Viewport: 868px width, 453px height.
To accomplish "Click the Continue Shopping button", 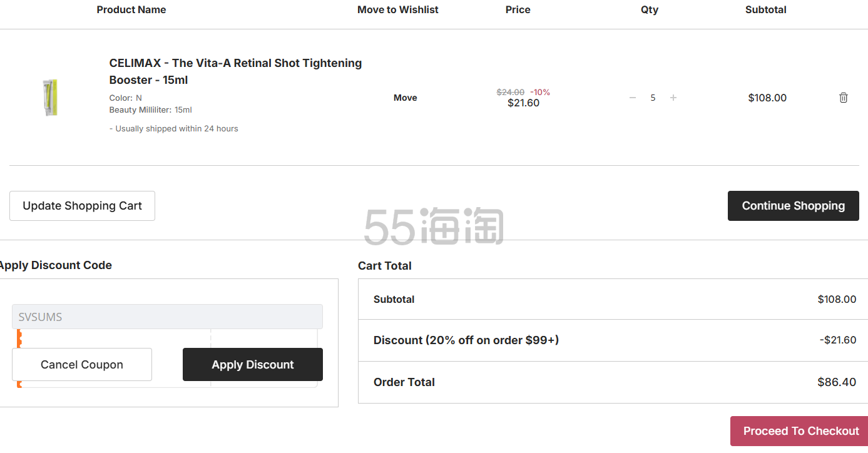I will [794, 206].
